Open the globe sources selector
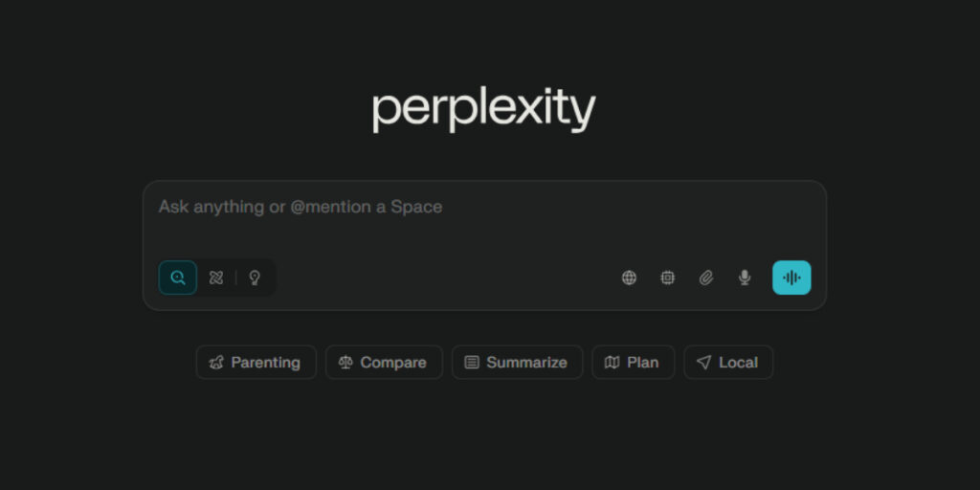Viewport: 980px width, 490px height. pyautogui.click(x=629, y=278)
